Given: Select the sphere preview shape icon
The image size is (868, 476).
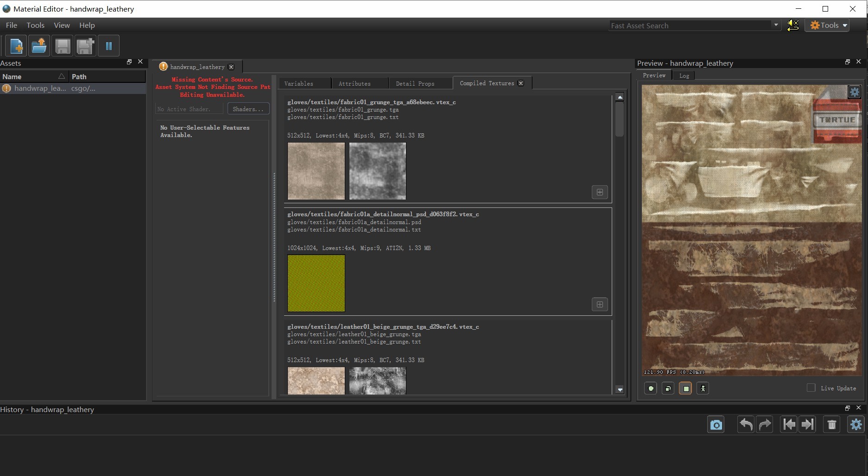Looking at the screenshot, I should pyautogui.click(x=651, y=388).
